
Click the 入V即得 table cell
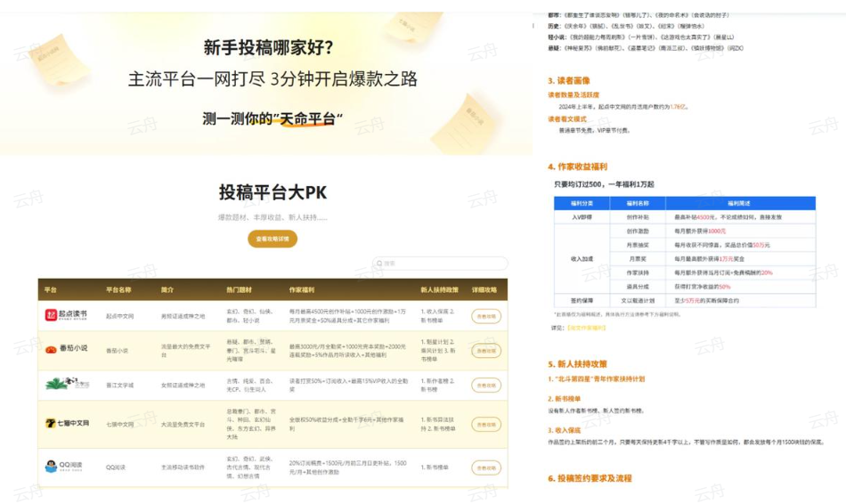click(582, 217)
